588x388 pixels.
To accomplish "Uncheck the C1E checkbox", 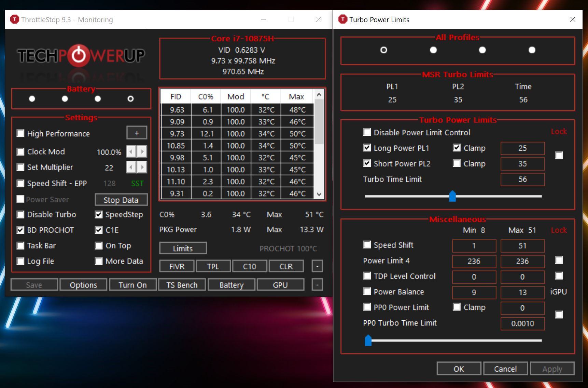I will [99, 230].
